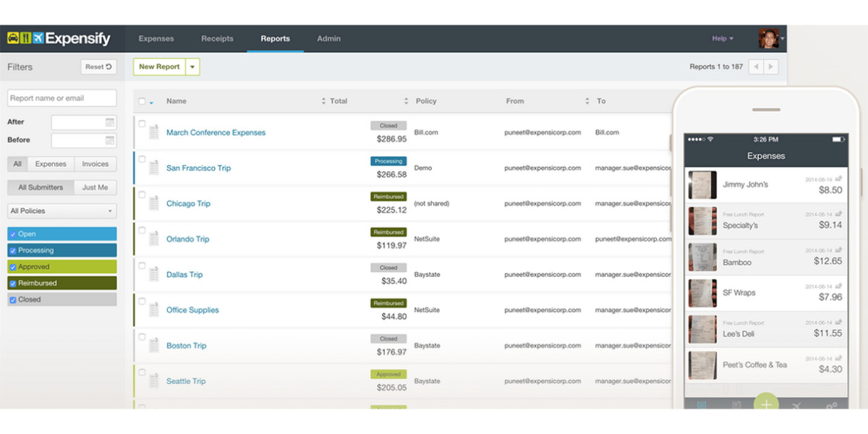This screenshot has height=434, width=868.
Task: Click the Expensify logo
Action: [x=59, y=38]
